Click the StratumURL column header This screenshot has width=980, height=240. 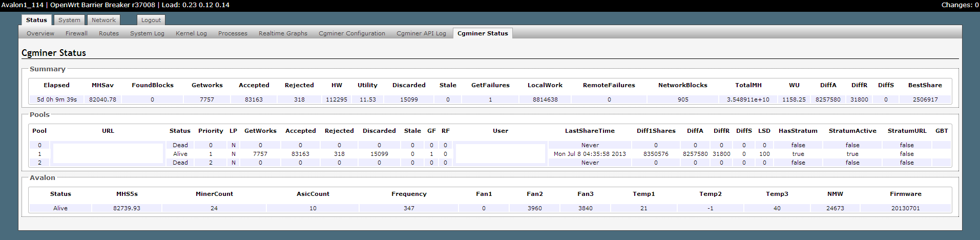[x=907, y=131]
